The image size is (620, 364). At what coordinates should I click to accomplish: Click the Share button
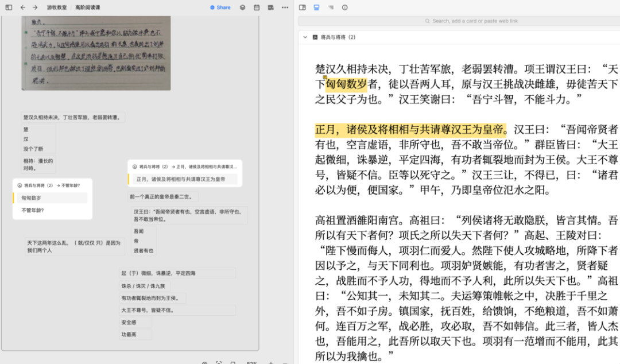pos(220,7)
